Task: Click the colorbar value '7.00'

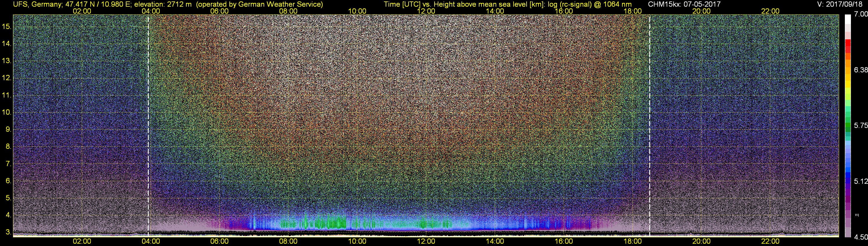Action: pyautogui.click(x=861, y=14)
